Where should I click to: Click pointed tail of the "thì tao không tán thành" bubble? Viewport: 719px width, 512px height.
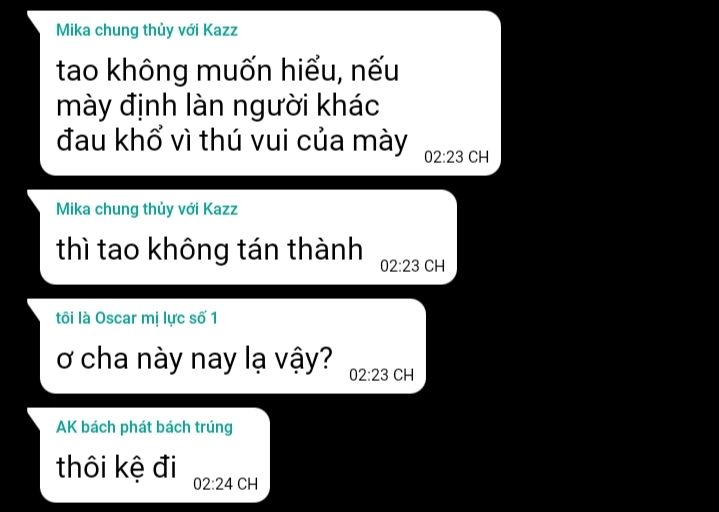pyautogui.click(x=34, y=197)
